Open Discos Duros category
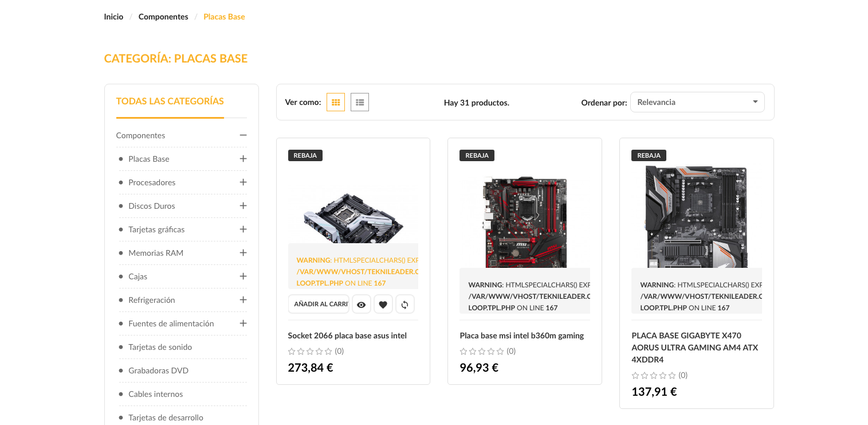Image resolution: width=868 pixels, height=425 pixels. click(x=152, y=206)
